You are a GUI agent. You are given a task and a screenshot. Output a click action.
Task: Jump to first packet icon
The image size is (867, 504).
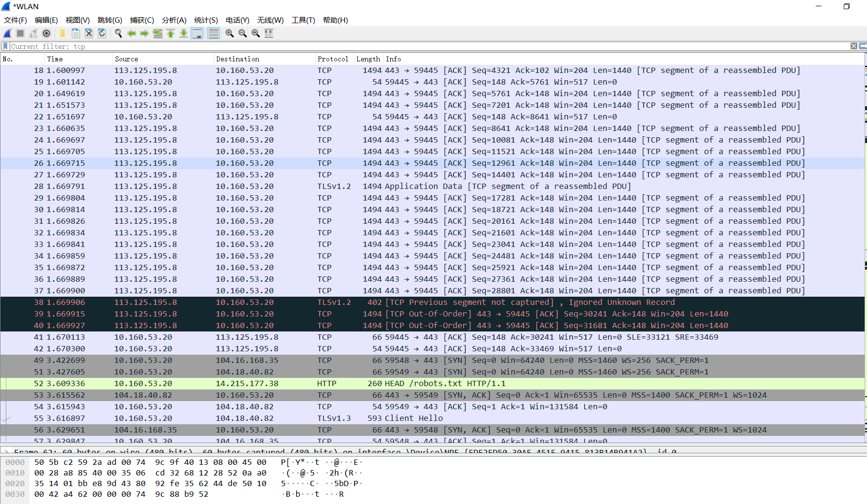coord(171,33)
